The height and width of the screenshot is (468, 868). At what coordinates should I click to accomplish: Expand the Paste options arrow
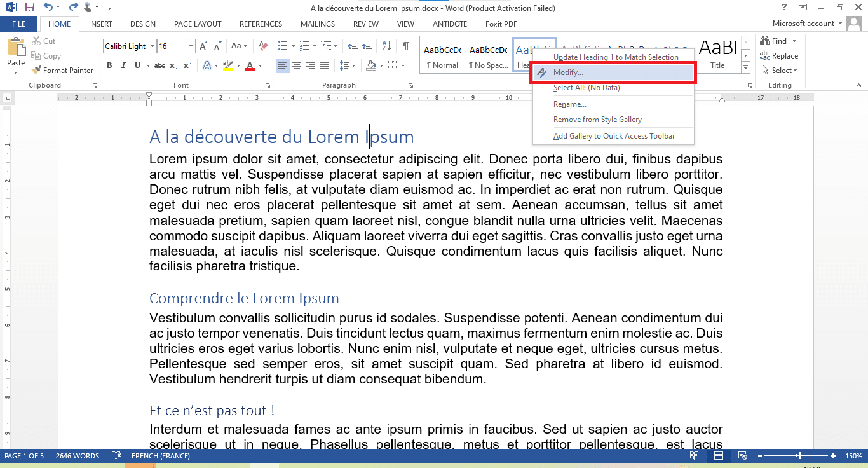16,72
